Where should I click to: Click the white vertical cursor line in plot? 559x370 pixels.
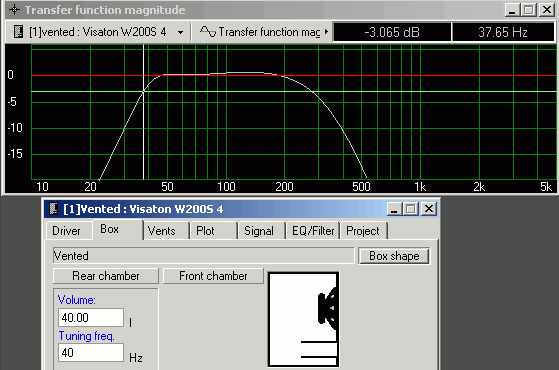click(x=143, y=112)
